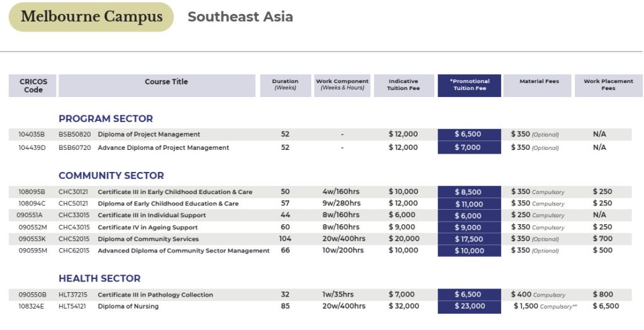
Task: Click CRICOS code 090550B
Action: click(31, 295)
